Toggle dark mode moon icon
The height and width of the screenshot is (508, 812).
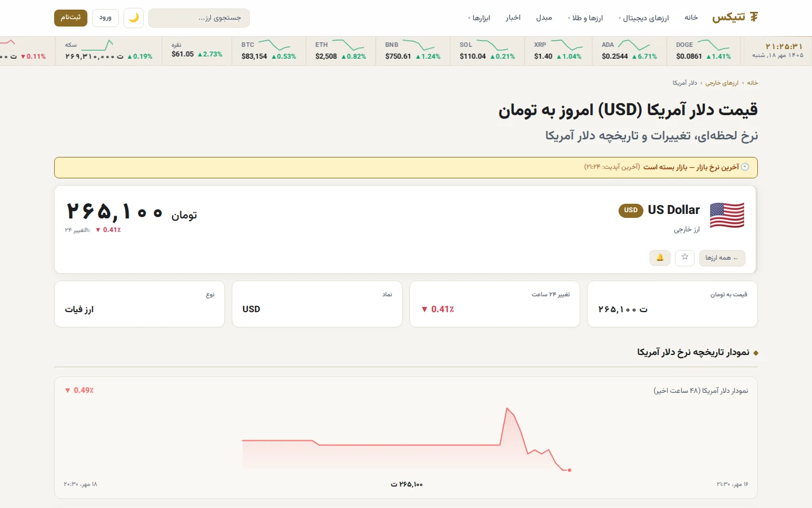click(x=134, y=17)
